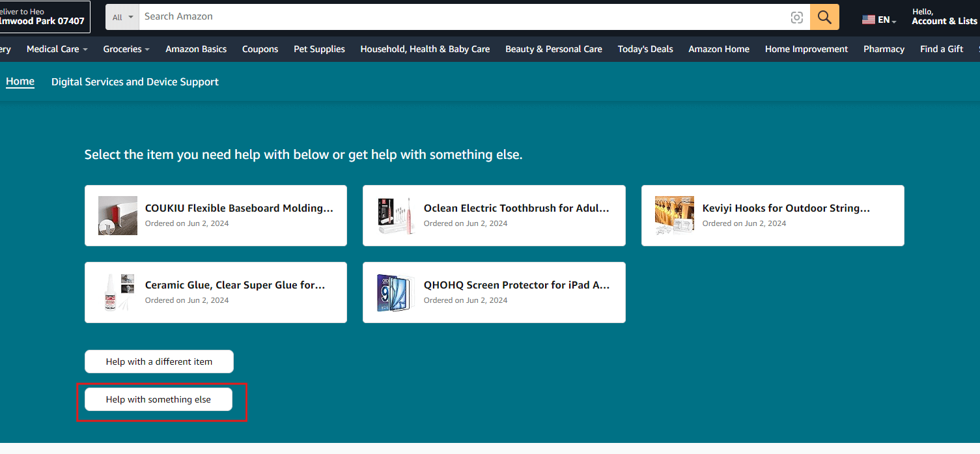Viewport: 980px width, 454px height.
Task: Open Find a Gift
Action: pyautogui.click(x=942, y=49)
